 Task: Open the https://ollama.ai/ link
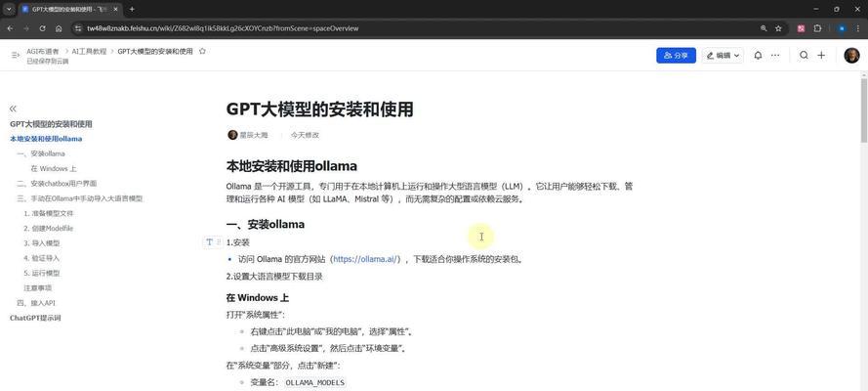[365, 259]
